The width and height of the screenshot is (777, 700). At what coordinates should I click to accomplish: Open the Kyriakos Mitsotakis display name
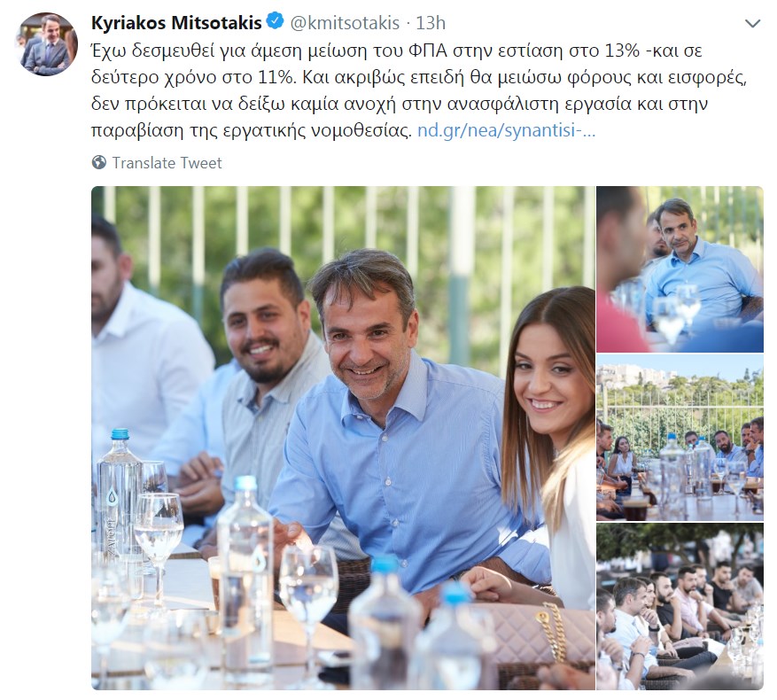point(176,23)
